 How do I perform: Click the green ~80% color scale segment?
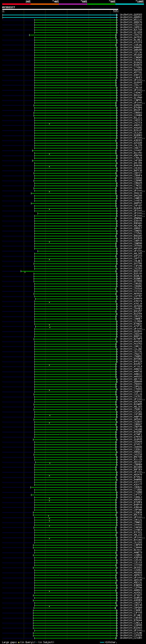click(x=101, y=4)
